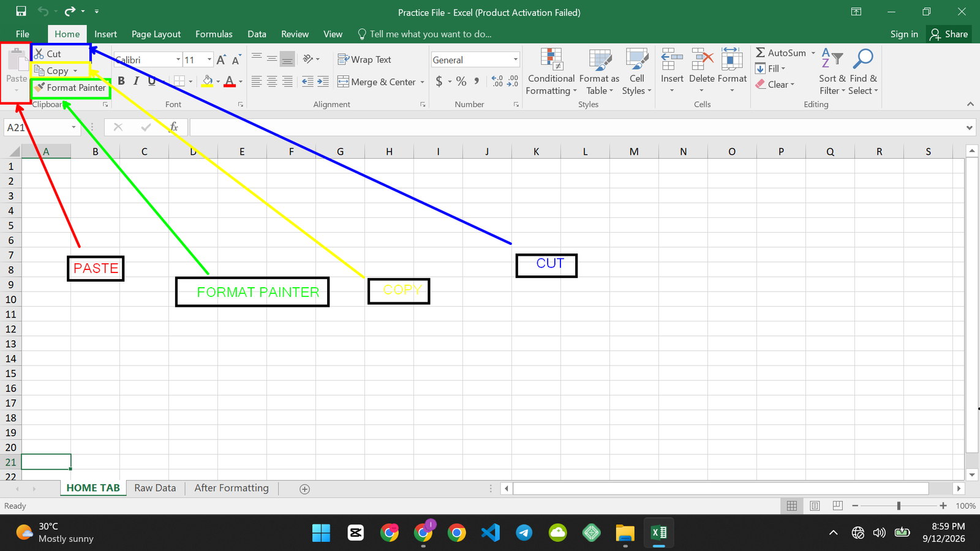This screenshot has height=551, width=980.
Task: Open the Name Box dropdown arrow
Action: coord(73,127)
